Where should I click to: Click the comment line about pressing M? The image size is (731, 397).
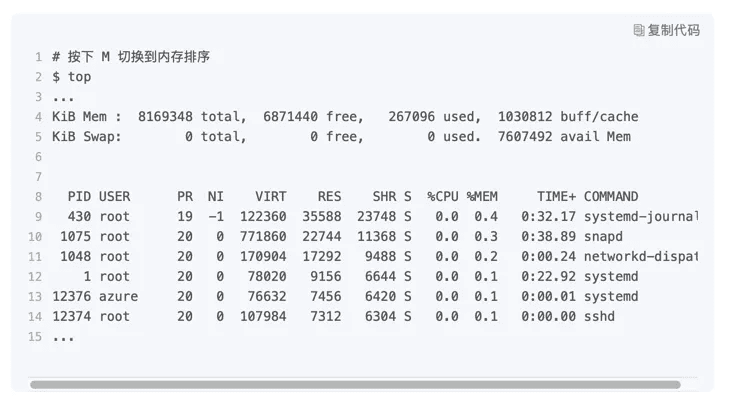[131, 57]
